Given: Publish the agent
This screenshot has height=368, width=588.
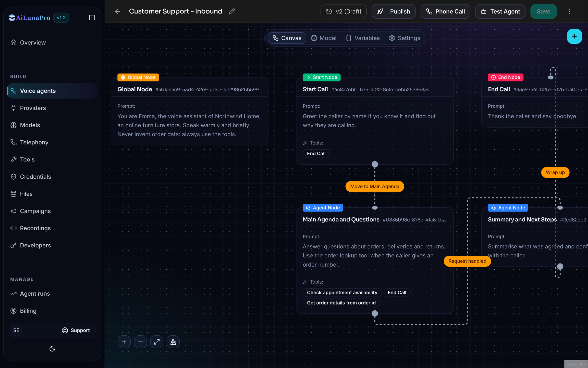Looking at the screenshot, I should coord(393,12).
